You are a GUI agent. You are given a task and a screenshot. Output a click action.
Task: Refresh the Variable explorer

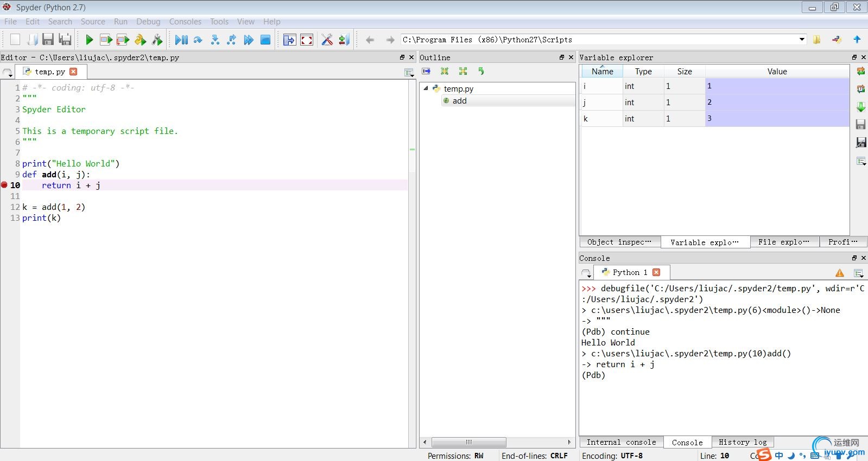point(860,71)
